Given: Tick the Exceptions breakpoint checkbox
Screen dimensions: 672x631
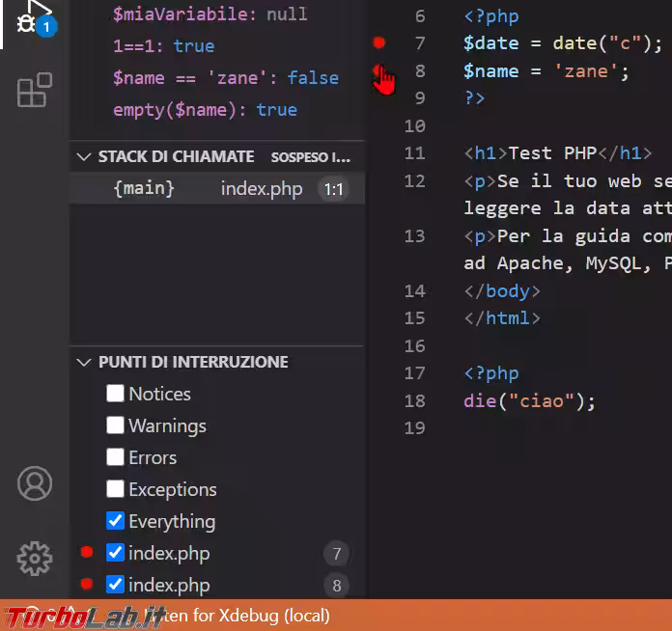Looking at the screenshot, I should click(x=116, y=489).
